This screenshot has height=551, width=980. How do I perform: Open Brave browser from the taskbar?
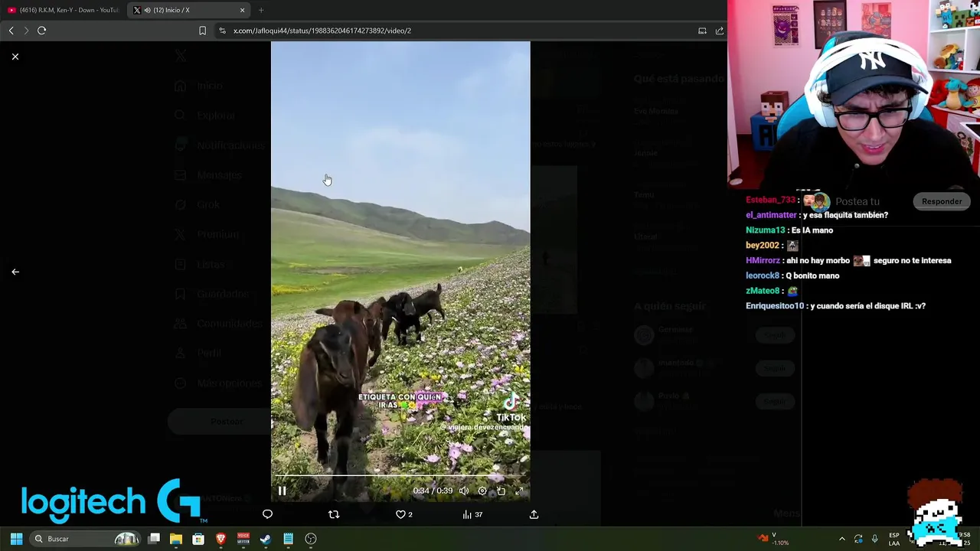click(220, 539)
